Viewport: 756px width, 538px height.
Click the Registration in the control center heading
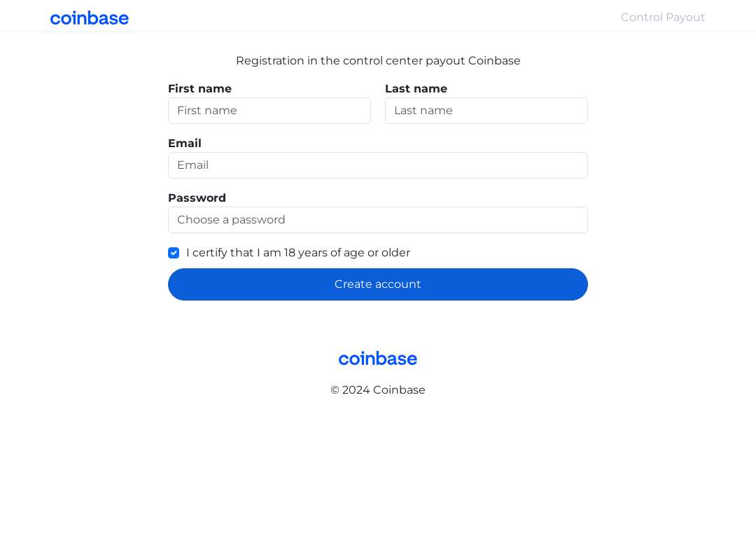[378, 61]
